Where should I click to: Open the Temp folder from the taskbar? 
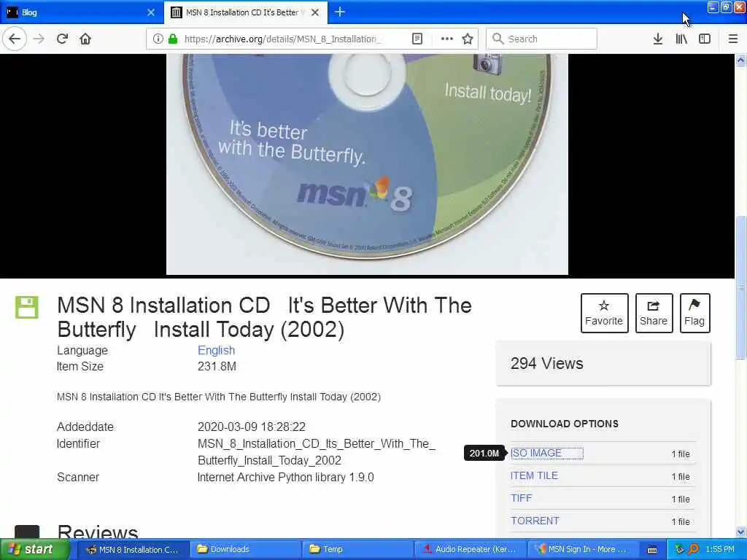357,550
